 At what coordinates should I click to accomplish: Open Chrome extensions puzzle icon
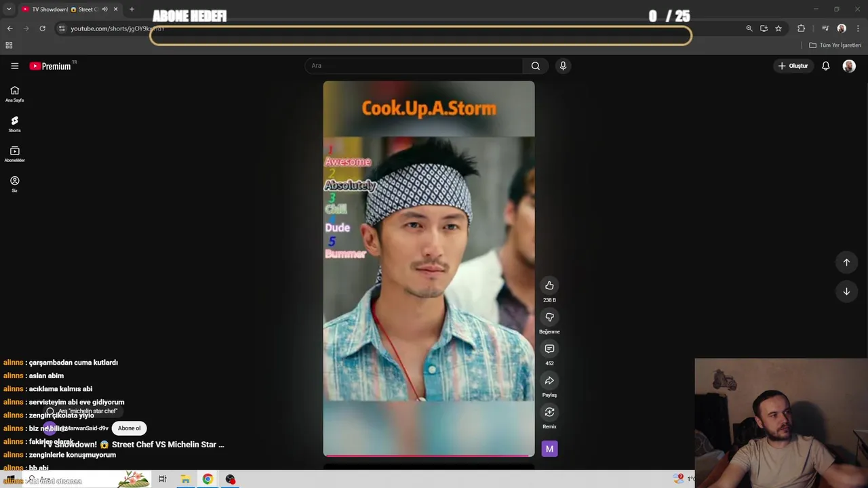pos(802,28)
